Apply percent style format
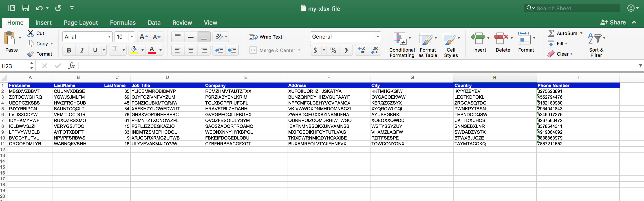This screenshot has width=644, height=201. [333, 50]
